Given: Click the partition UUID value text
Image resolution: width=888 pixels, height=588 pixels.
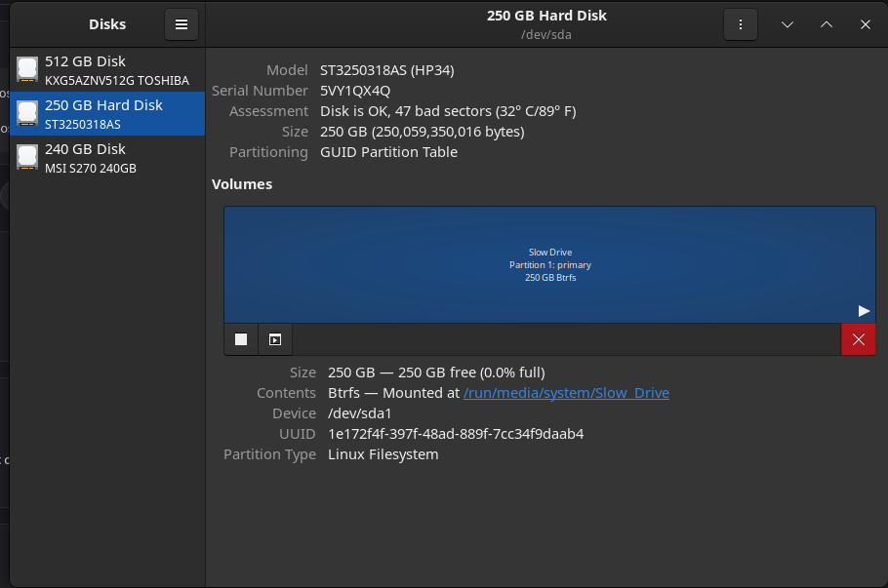Looking at the screenshot, I should coord(456,434).
